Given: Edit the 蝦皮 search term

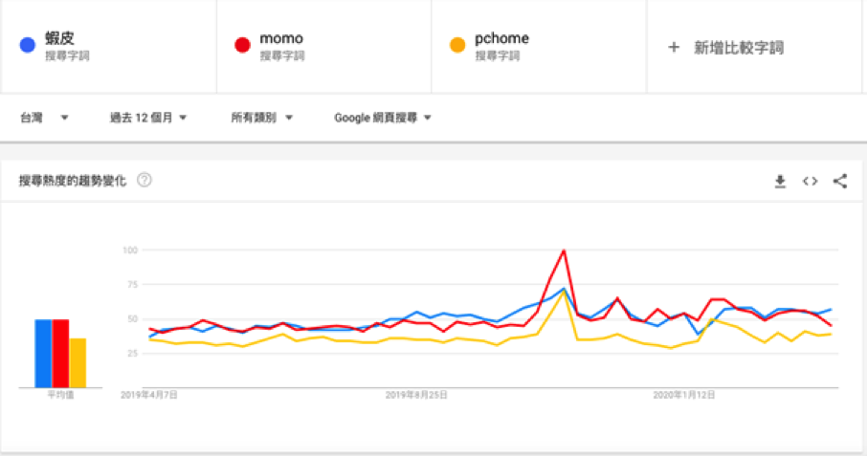Looking at the screenshot, I should 108,47.
